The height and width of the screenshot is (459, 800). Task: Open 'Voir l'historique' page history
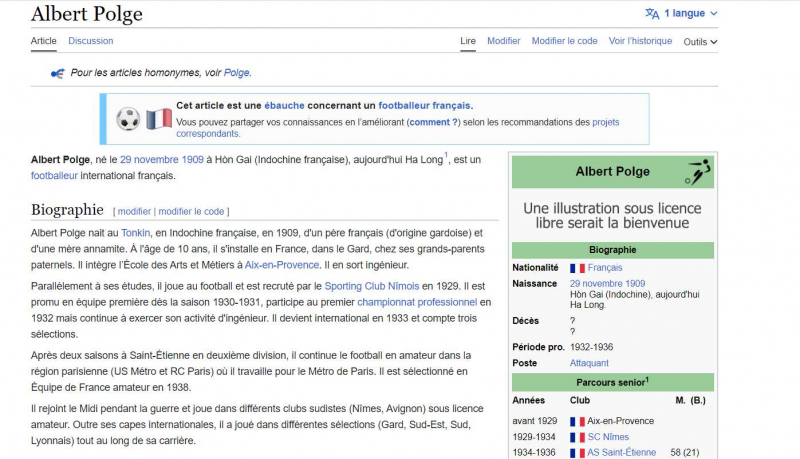640,41
